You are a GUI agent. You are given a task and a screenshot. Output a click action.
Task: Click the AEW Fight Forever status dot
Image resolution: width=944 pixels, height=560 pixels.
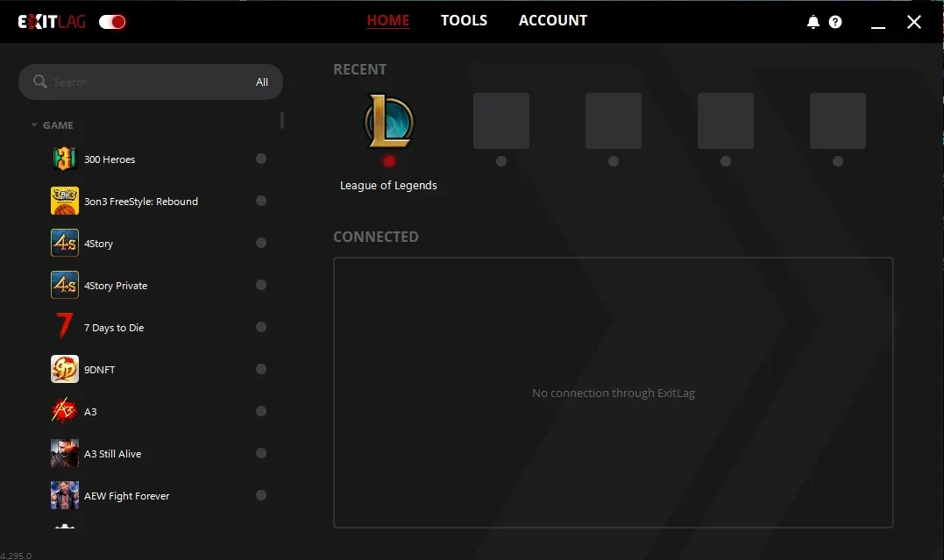(x=261, y=495)
